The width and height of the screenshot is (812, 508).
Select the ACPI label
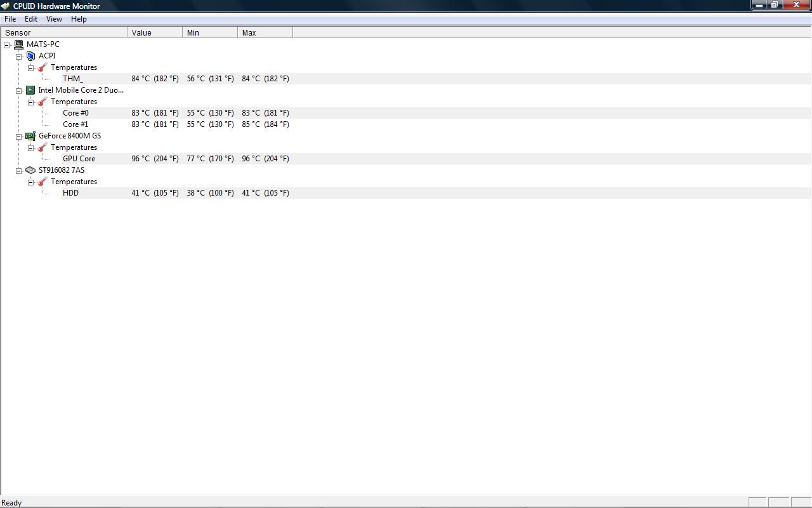(x=47, y=56)
